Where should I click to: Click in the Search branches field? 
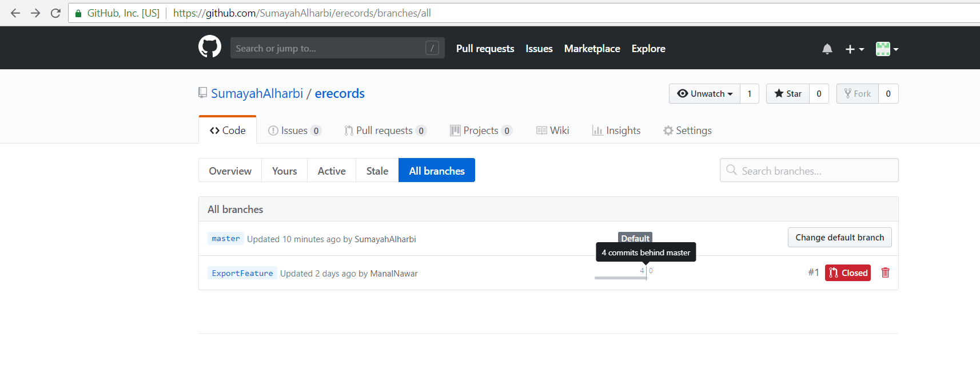[x=809, y=170]
